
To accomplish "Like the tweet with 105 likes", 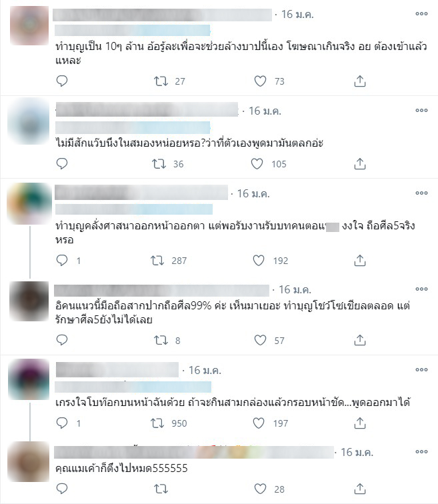I will tap(257, 164).
